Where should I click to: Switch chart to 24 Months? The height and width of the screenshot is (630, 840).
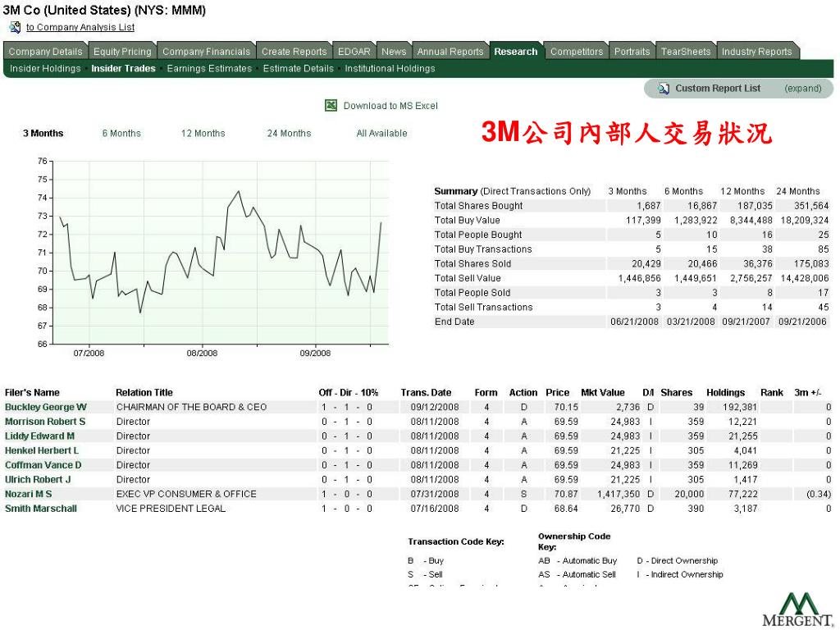coord(289,134)
